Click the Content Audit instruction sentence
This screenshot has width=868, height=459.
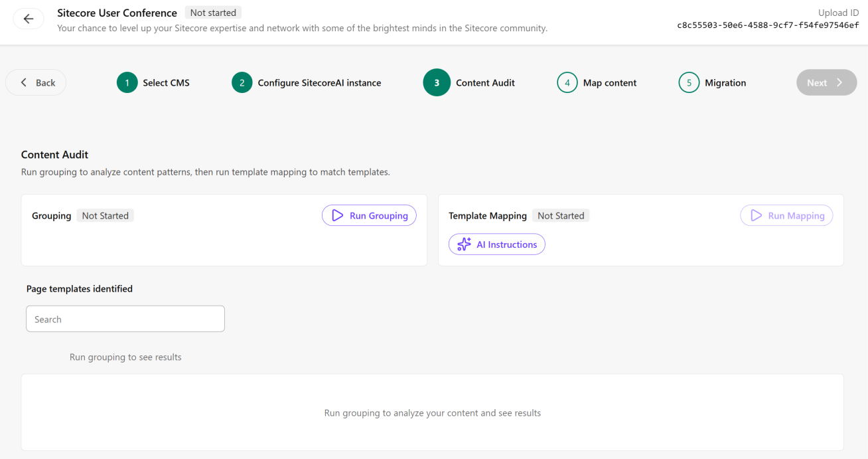[x=206, y=171]
